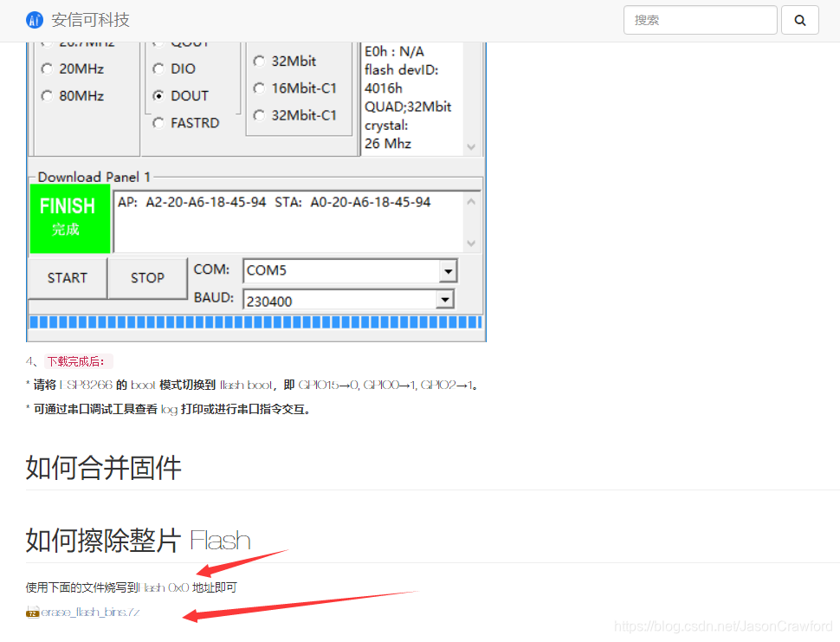
Task: Click the AP MAC address A2-20-A6-18-45-94
Action: [x=206, y=202]
